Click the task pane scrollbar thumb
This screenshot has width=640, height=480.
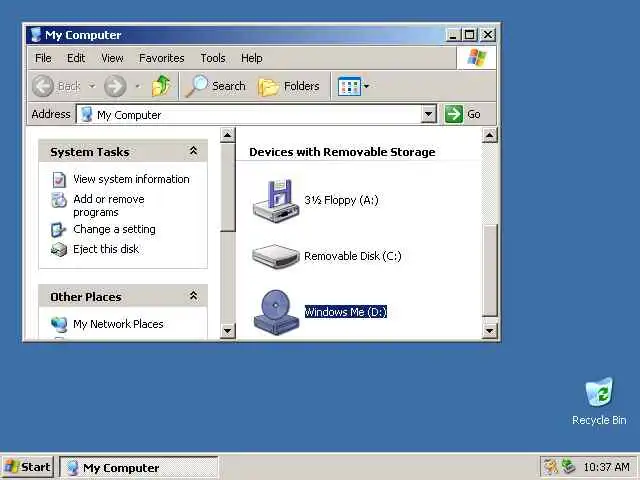[x=228, y=187]
